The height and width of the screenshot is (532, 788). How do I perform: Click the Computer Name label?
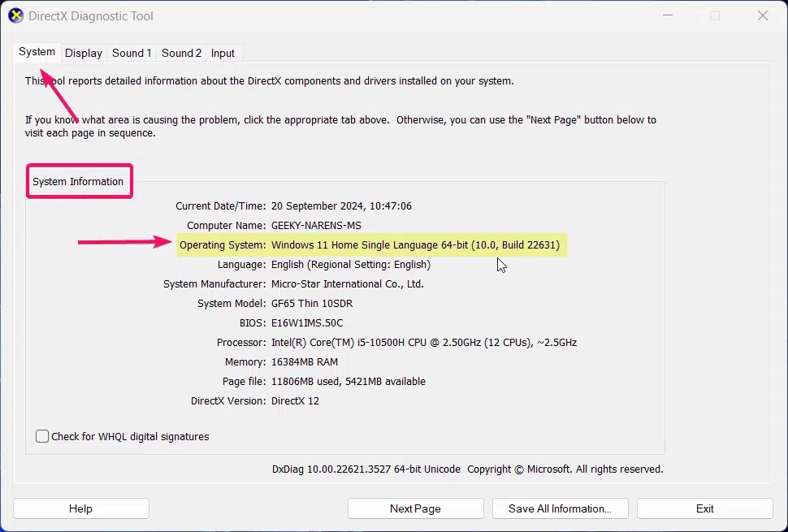[x=226, y=226]
